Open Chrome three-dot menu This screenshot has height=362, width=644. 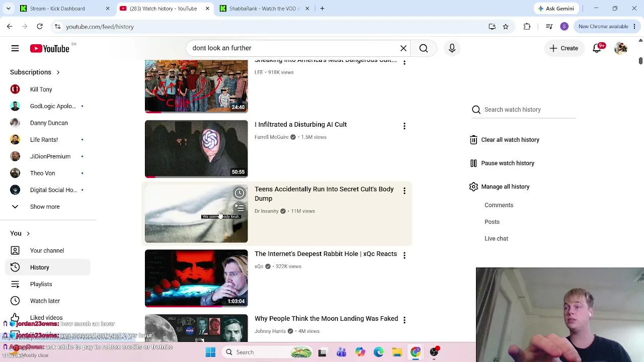(634, 27)
